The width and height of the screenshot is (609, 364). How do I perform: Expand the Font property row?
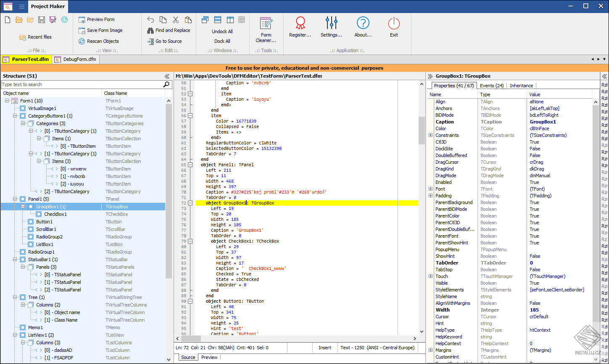430,189
